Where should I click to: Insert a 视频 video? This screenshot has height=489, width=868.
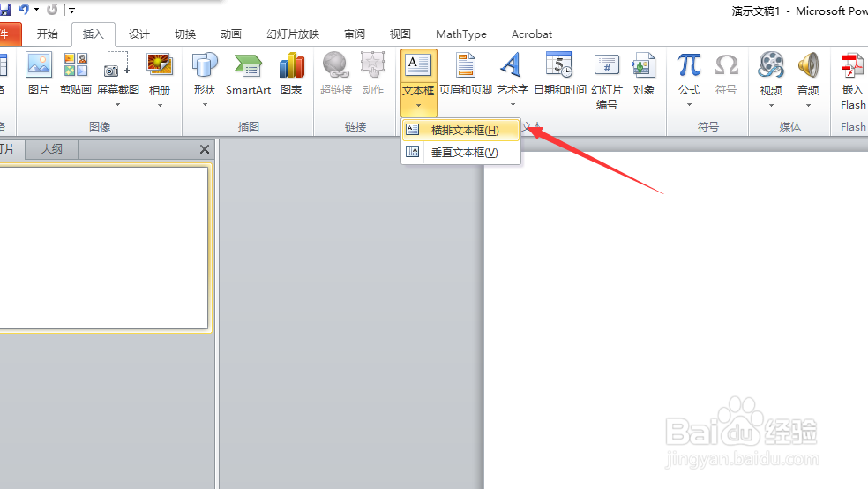coord(771,73)
